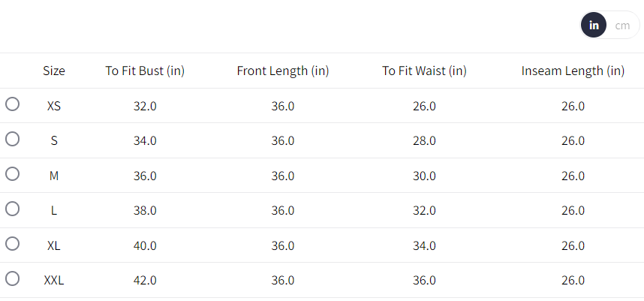The height and width of the screenshot is (301, 644).
Task: Click the Size column header
Action: pyautogui.click(x=54, y=71)
